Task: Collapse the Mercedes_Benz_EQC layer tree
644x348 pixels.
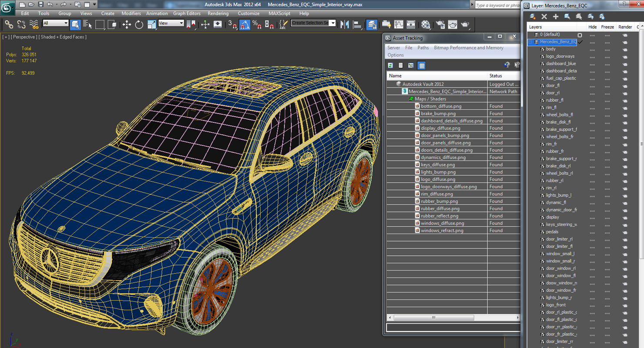Action: tap(531, 42)
